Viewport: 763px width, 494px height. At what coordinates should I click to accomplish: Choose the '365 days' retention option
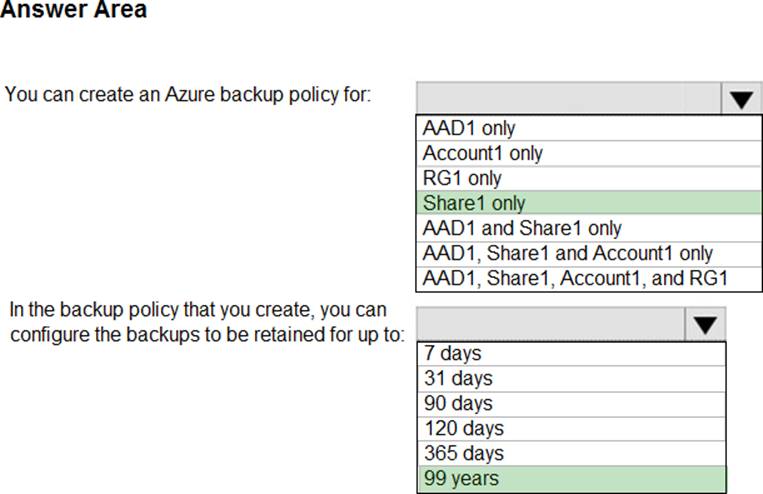(462, 453)
